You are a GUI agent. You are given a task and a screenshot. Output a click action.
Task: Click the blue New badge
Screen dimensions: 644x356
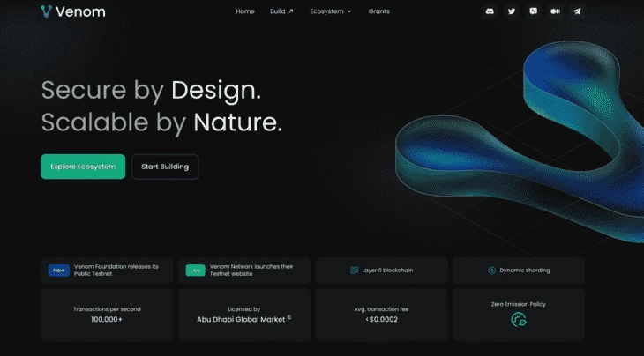[x=59, y=271]
